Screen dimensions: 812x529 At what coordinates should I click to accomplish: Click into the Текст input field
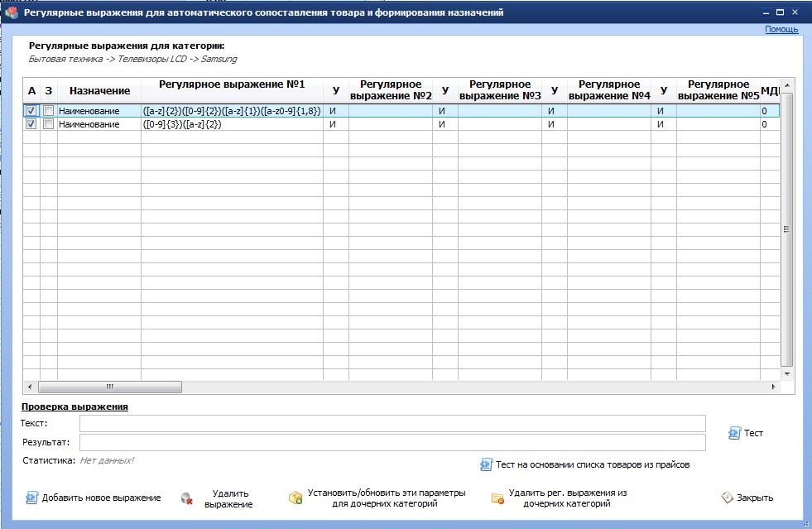[392, 423]
